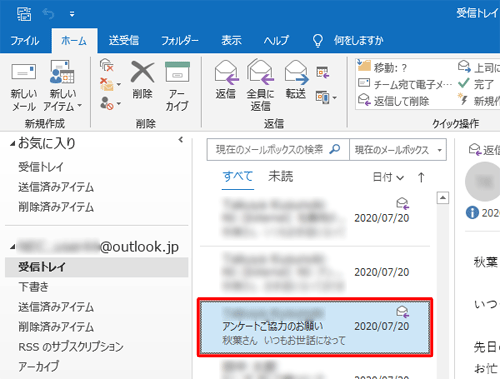Select quick step チーム宛て電子メール

[405, 84]
